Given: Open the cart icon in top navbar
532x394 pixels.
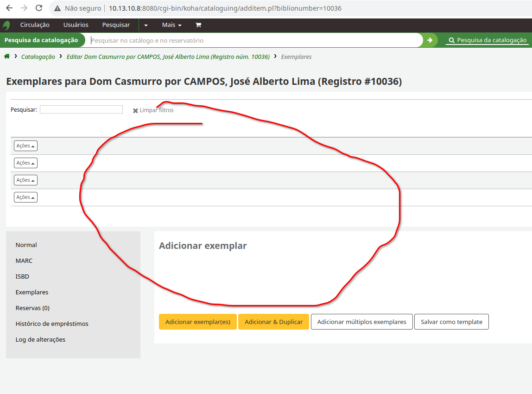Looking at the screenshot, I should (x=198, y=25).
